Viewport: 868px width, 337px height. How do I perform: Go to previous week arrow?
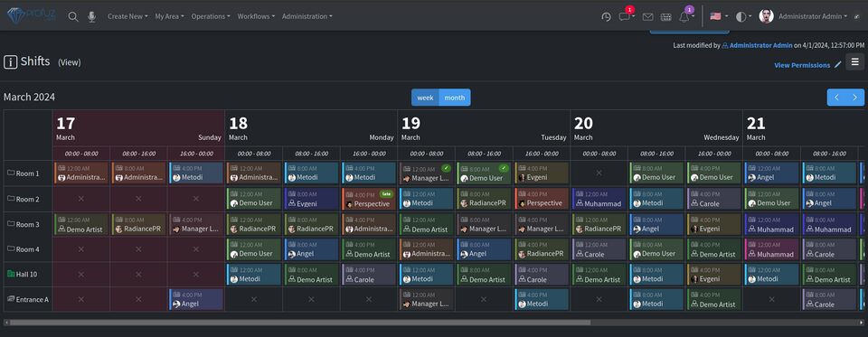coord(836,98)
